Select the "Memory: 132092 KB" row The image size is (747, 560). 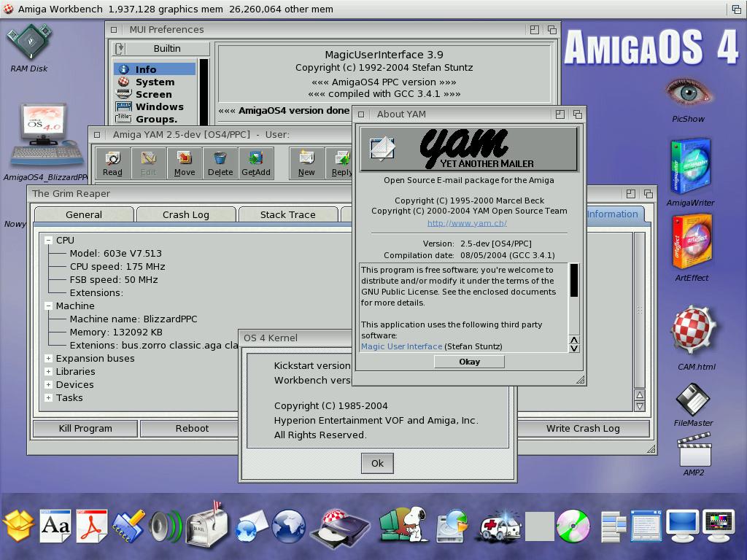116,332
